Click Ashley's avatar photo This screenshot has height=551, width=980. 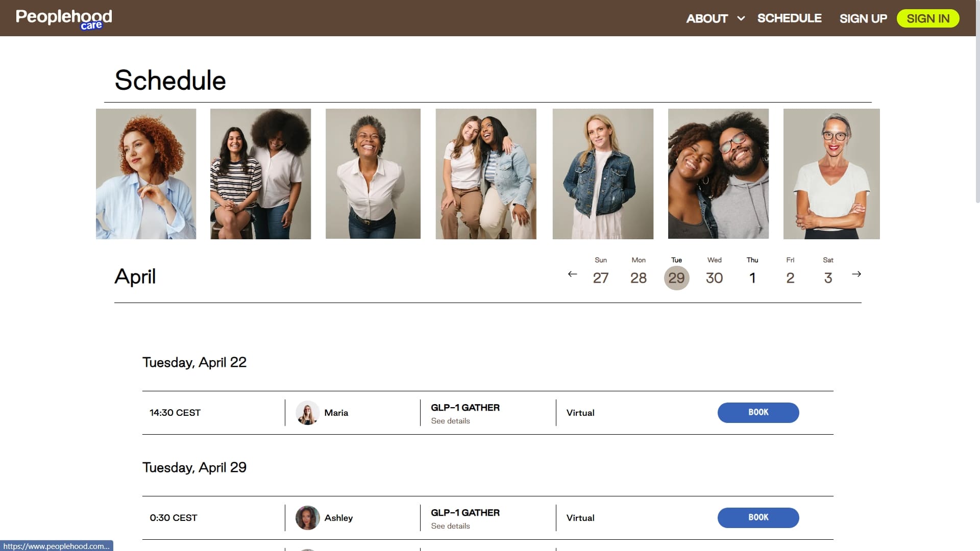coord(307,518)
